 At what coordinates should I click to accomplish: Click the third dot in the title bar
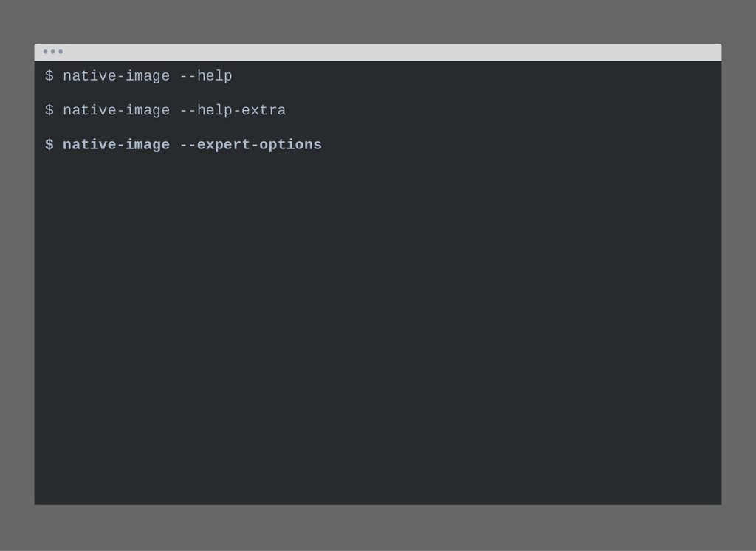click(61, 52)
